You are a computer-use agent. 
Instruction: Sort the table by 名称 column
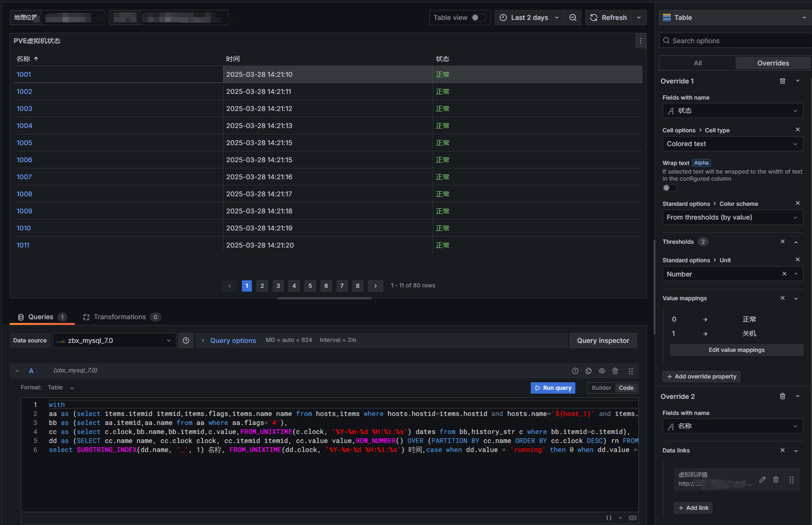click(x=27, y=59)
